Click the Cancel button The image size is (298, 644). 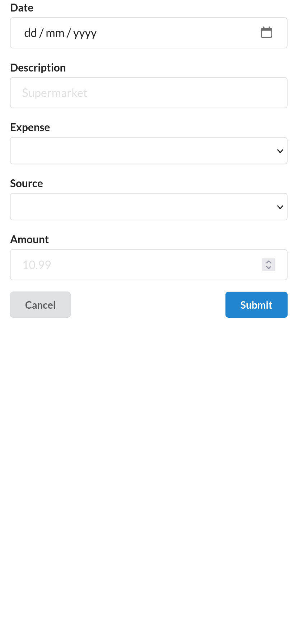tap(40, 305)
